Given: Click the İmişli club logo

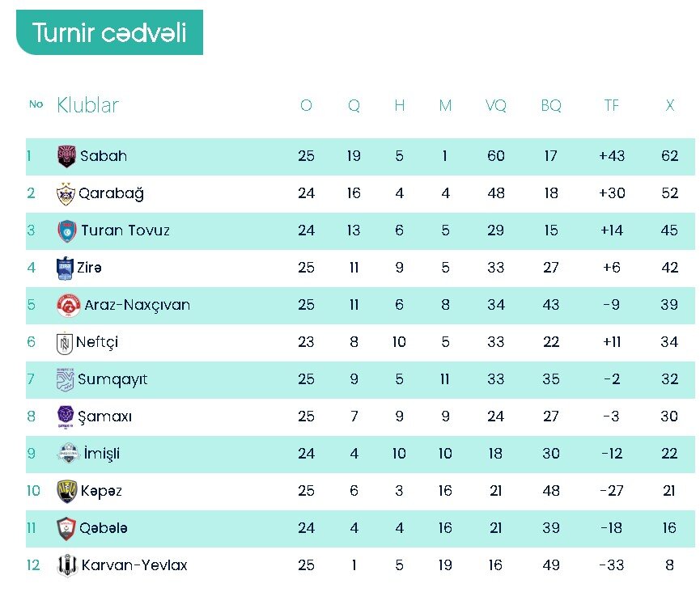Looking at the screenshot, I should click(67, 454).
